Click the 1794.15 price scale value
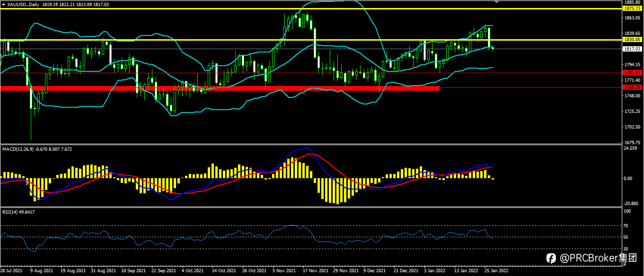The image size is (644, 276). [x=632, y=65]
